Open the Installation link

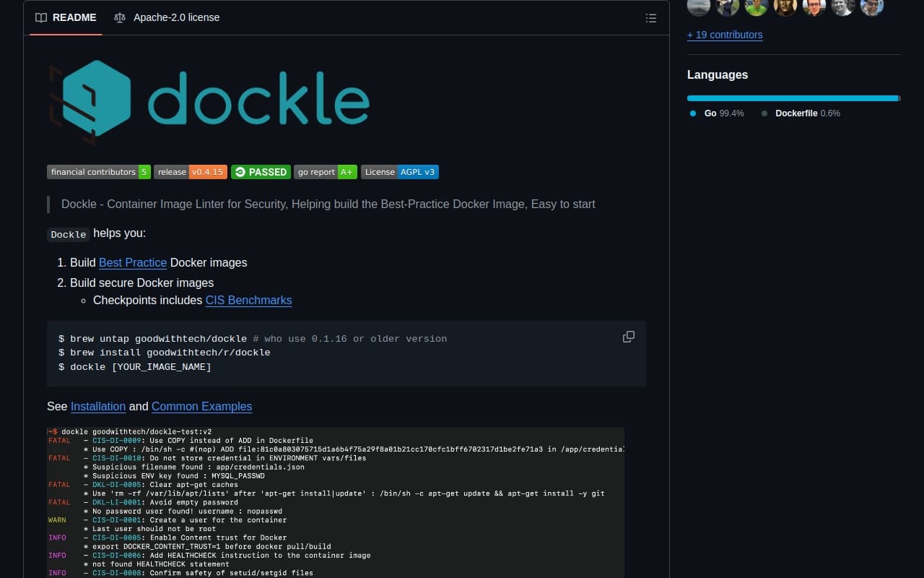coord(98,407)
